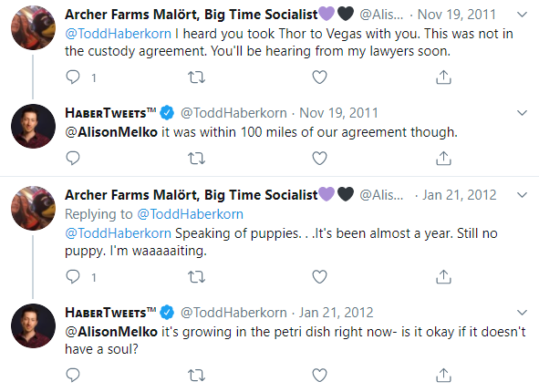
Task: Open @ToddHaberkorn mention in first tweet
Action: coord(118,34)
